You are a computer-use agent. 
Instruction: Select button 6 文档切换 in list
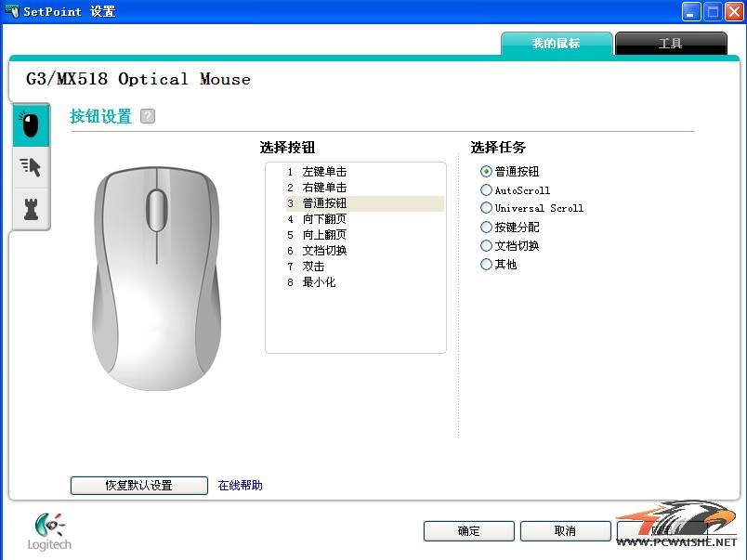364,251
